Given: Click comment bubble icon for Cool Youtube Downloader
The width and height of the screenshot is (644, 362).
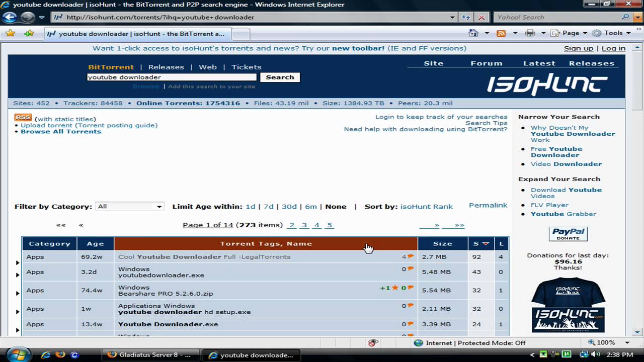Looking at the screenshot, I should (x=411, y=256).
